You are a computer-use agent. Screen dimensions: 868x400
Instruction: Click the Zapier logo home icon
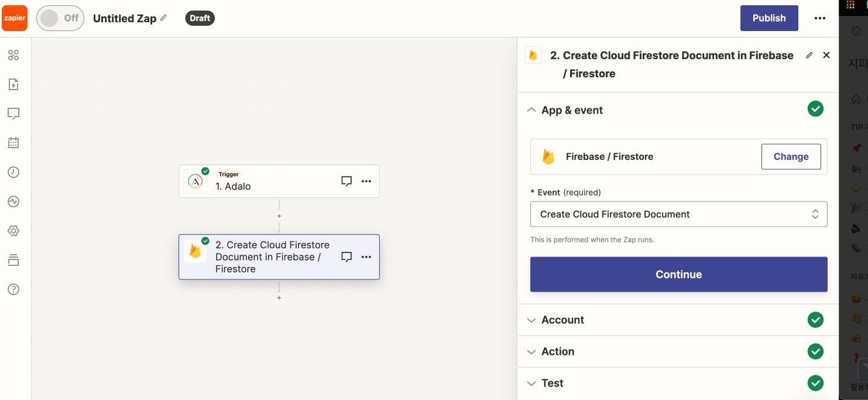[x=15, y=18]
